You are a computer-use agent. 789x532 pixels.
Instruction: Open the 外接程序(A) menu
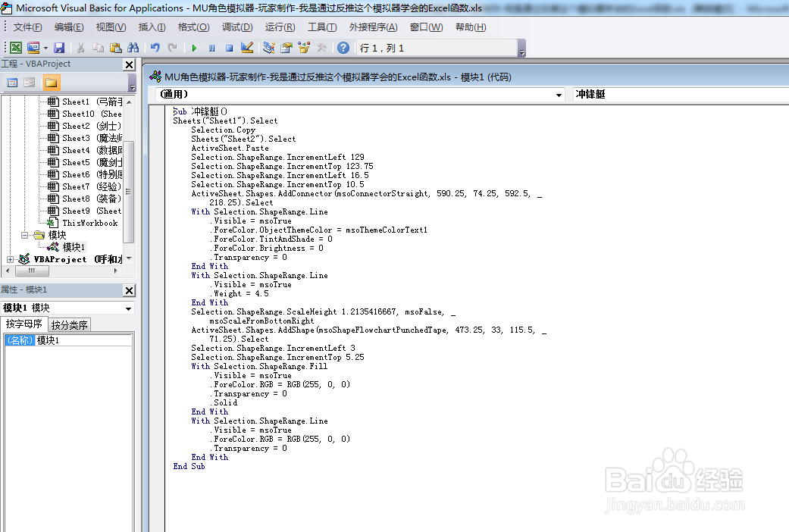pyautogui.click(x=374, y=27)
